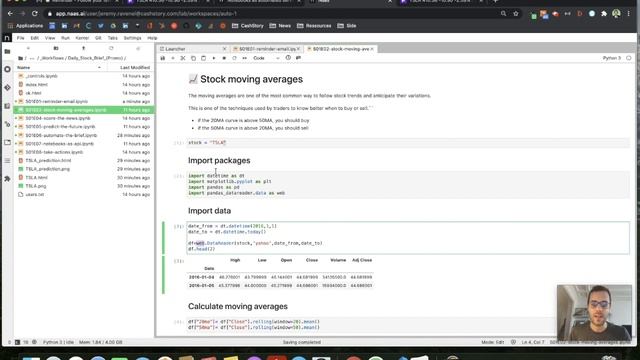
Task: Open the Resources bookmarks folder
Action: click(314, 26)
